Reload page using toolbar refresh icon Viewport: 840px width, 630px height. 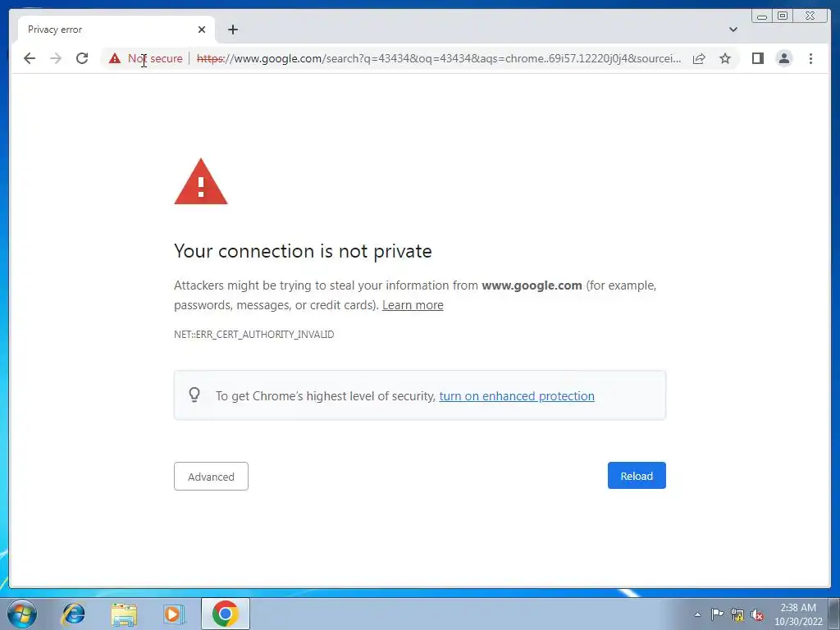[x=82, y=58]
